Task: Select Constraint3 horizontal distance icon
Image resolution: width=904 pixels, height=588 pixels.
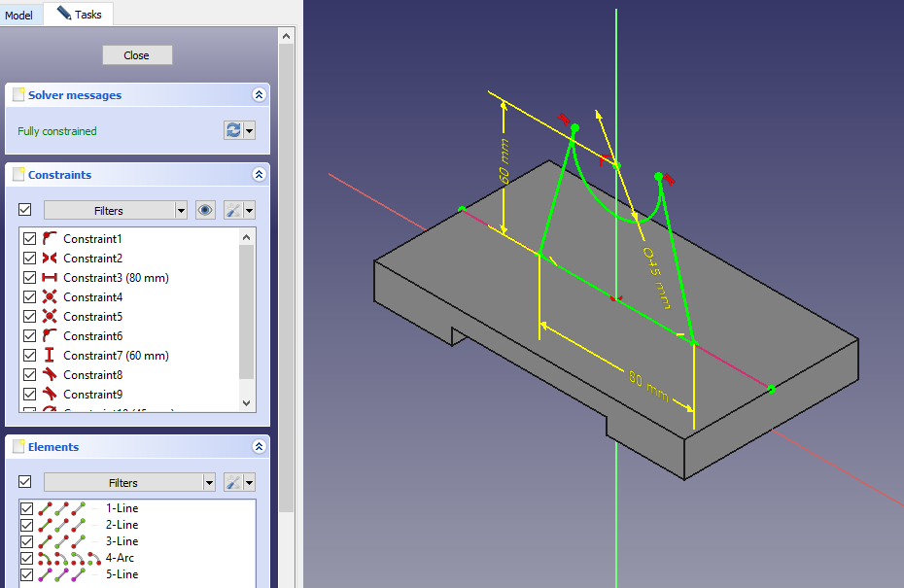Action: point(51,278)
